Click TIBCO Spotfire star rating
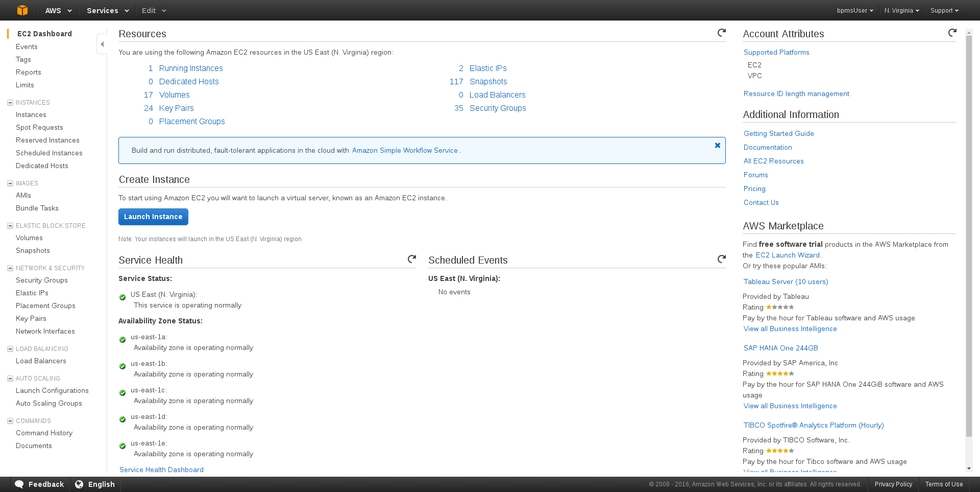This screenshot has width=980, height=492. click(x=780, y=451)
